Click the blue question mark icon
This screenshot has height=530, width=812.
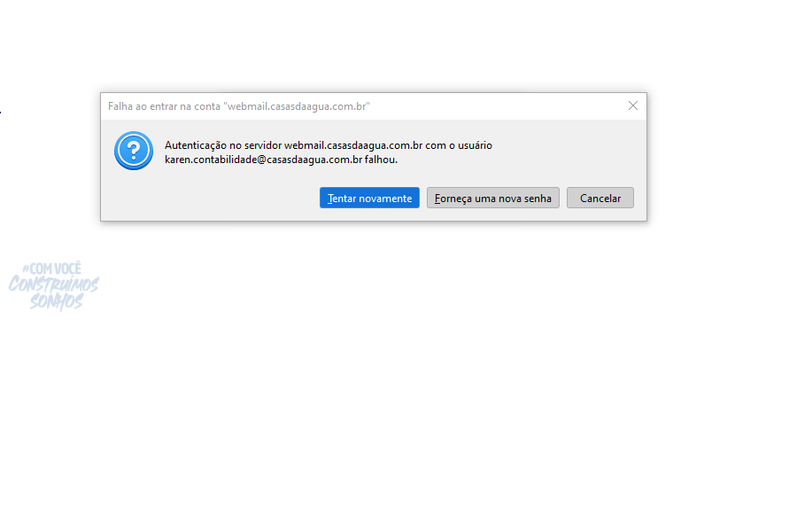pyautogui.click(x=134, y=151)
